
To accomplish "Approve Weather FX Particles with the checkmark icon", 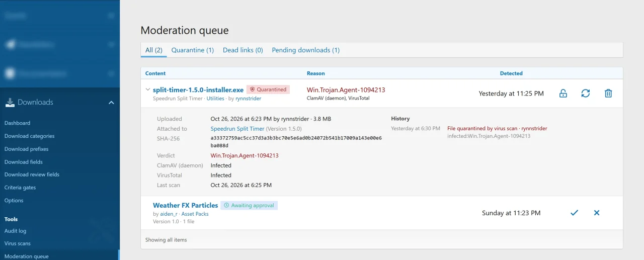I will point(574,213).
